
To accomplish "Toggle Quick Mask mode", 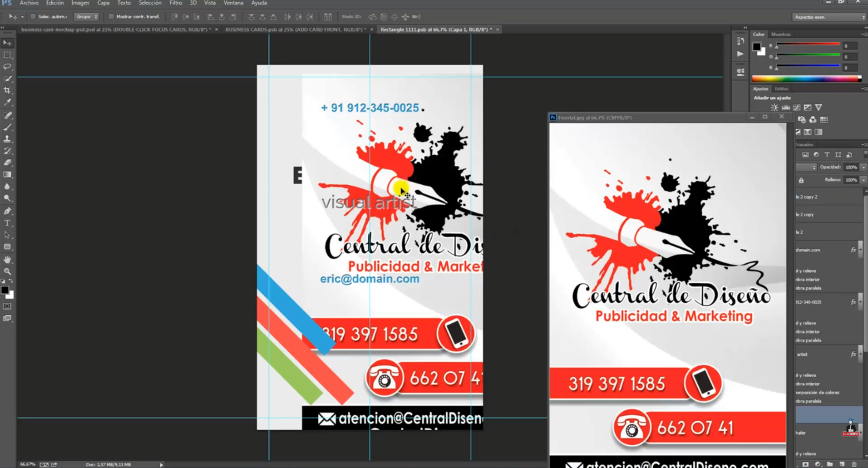I will [7, 306].
